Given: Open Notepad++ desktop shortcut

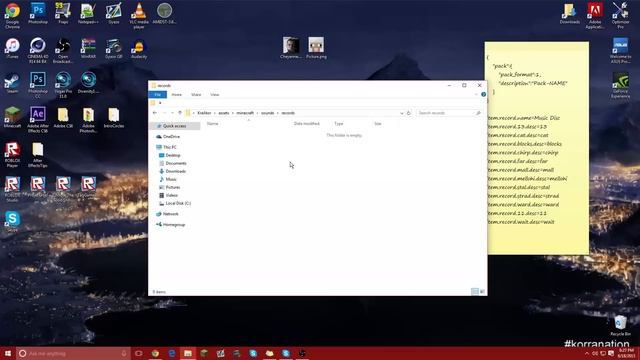Looking at the screenshot, I should point(88,13).
